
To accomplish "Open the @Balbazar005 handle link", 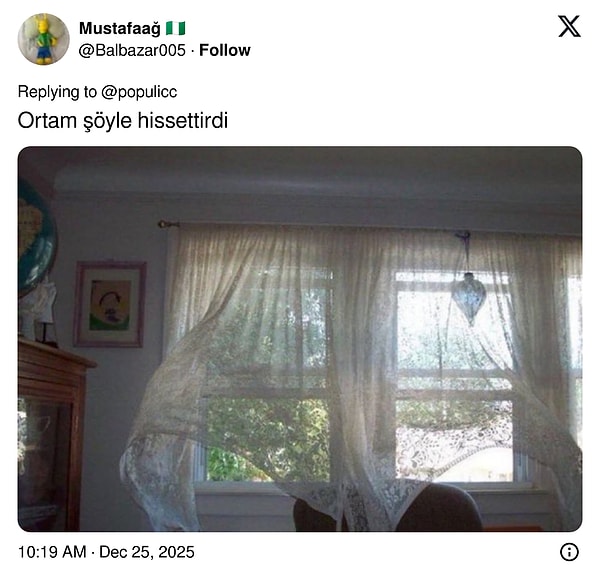I will 132,50.
